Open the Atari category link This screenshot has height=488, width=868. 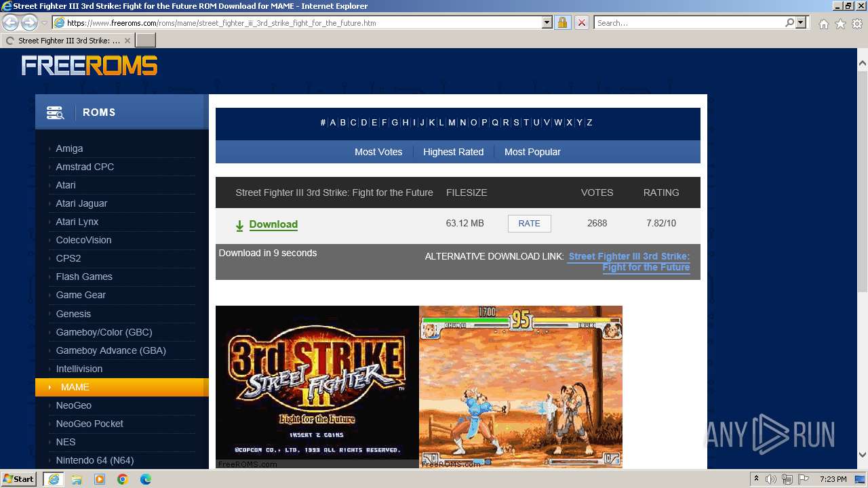coord(66,185)
